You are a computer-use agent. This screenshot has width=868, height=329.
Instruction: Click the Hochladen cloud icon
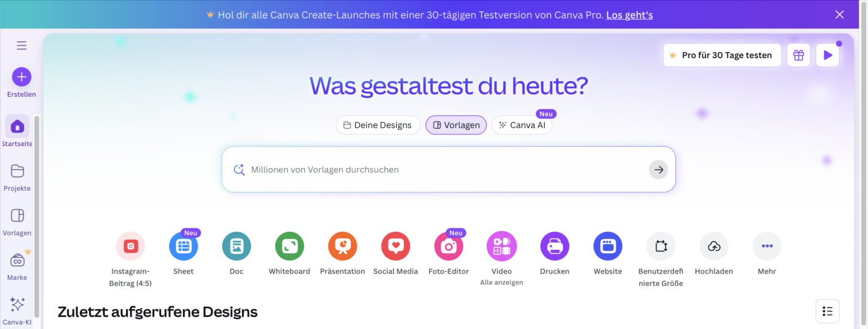click(x=714, y=246)
